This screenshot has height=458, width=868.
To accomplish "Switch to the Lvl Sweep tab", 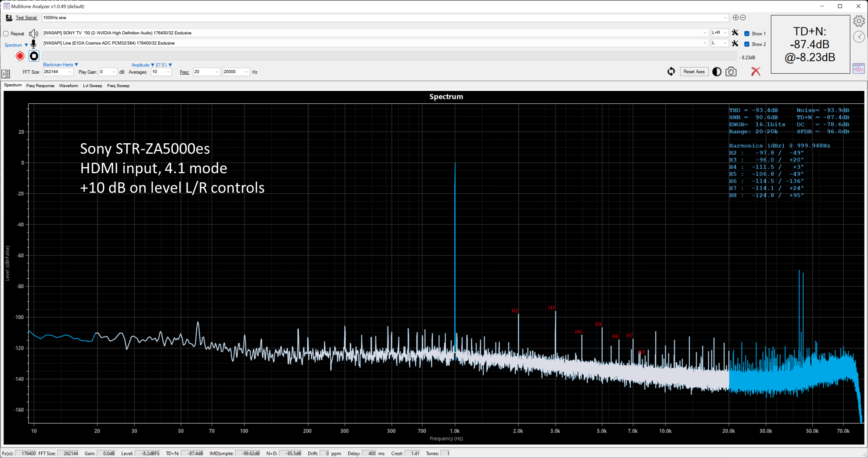I will pos(92,86).
